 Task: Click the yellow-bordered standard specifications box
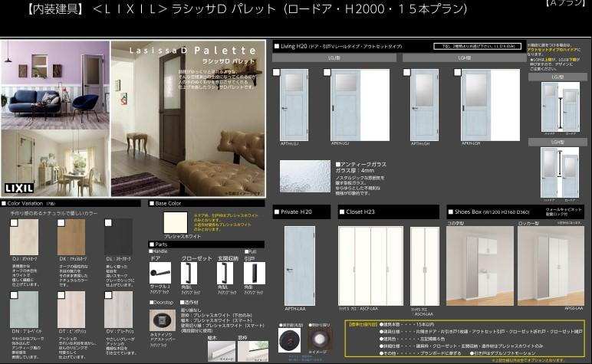465,339
